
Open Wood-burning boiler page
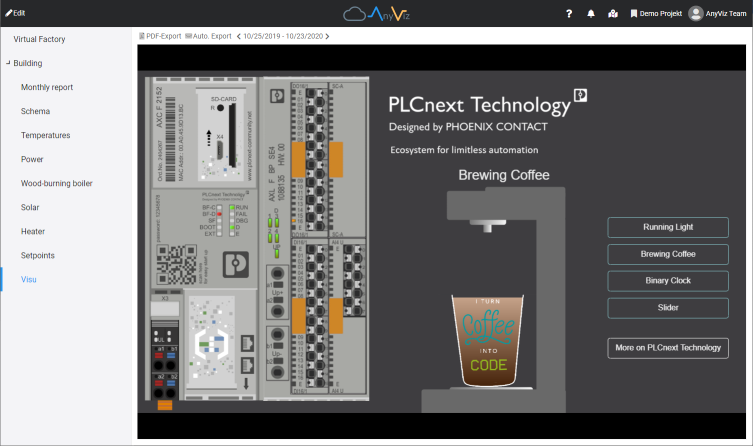click(57, 183)
